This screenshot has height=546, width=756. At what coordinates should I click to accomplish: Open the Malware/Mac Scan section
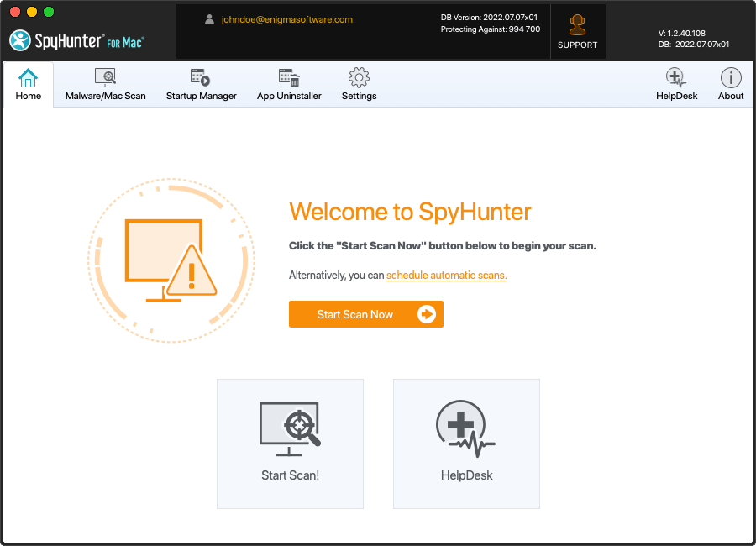105,85
